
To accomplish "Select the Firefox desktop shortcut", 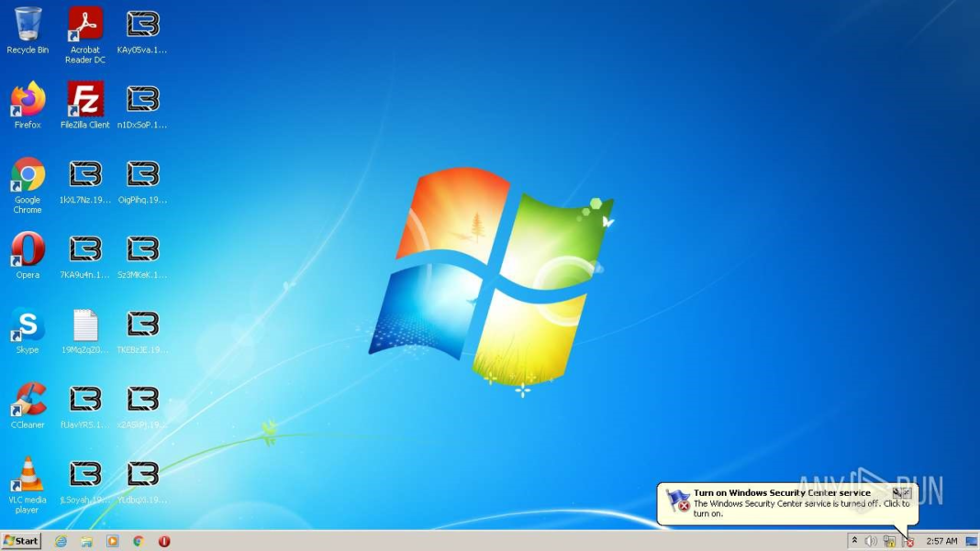I will (x=28, y=105).
